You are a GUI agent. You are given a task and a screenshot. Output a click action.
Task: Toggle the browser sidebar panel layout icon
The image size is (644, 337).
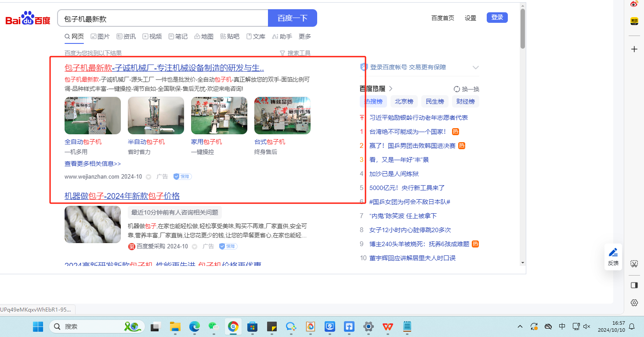pyautogui.click(x=634, y=285)
